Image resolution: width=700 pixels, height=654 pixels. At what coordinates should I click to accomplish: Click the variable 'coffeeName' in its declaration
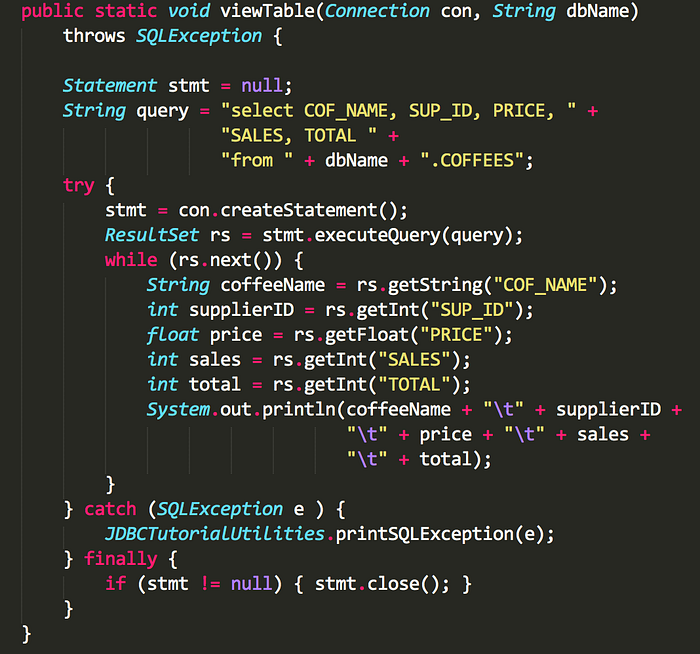[x=273, y=285]
